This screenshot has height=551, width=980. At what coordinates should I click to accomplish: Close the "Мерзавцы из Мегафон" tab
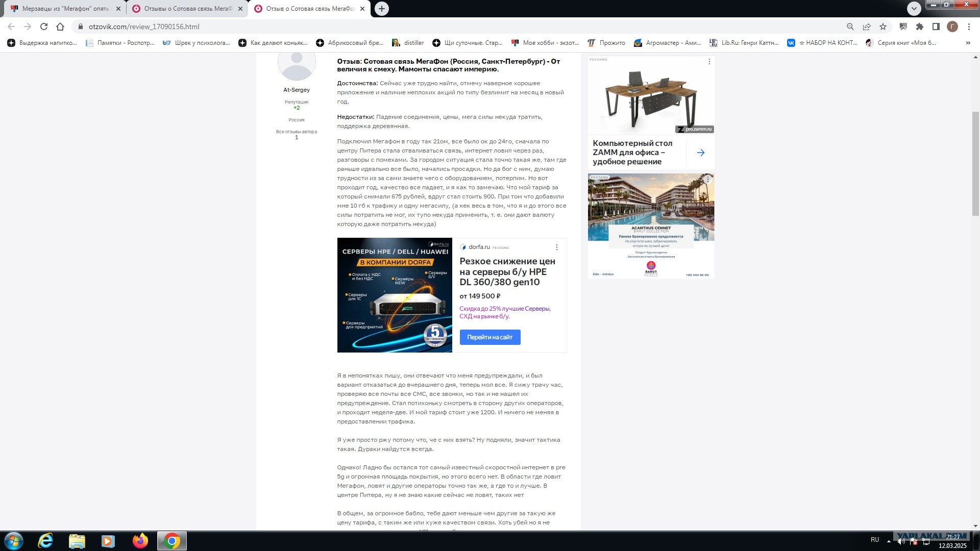click(x=118, y=9)
